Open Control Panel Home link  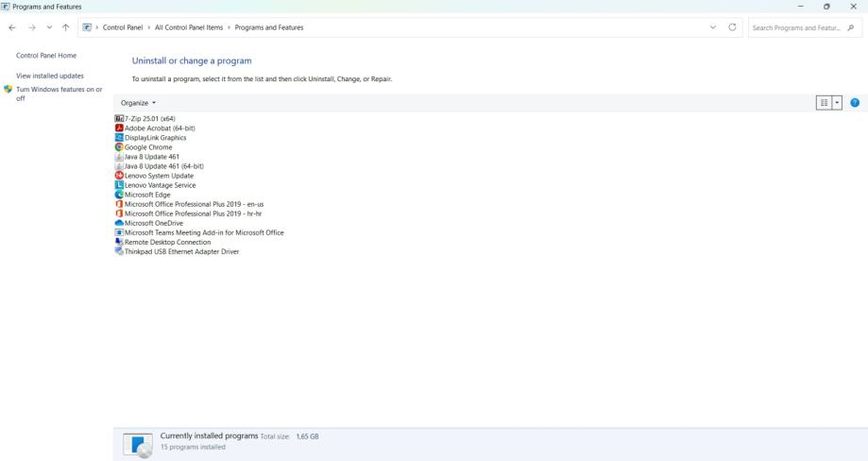[46, 56]
